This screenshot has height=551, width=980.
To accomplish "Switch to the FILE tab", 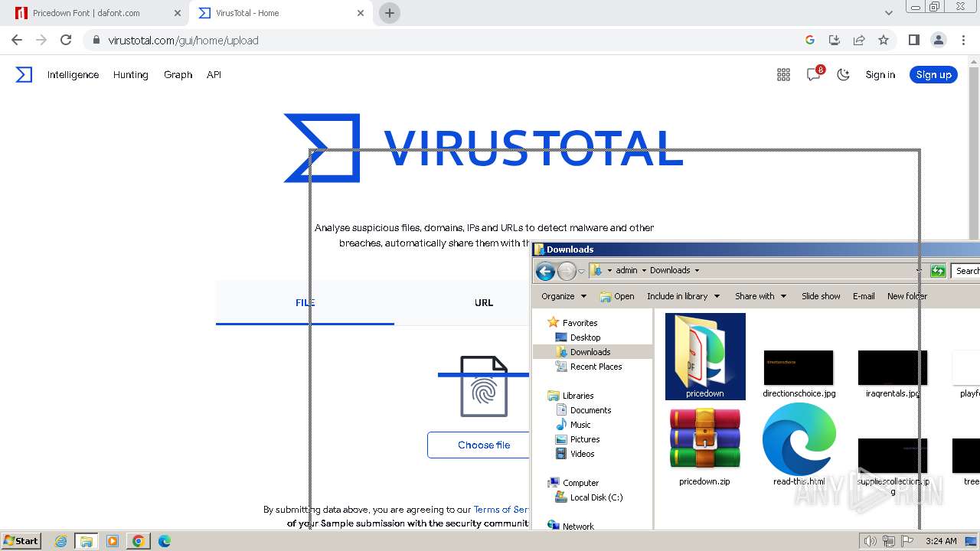I will point(305,302).
